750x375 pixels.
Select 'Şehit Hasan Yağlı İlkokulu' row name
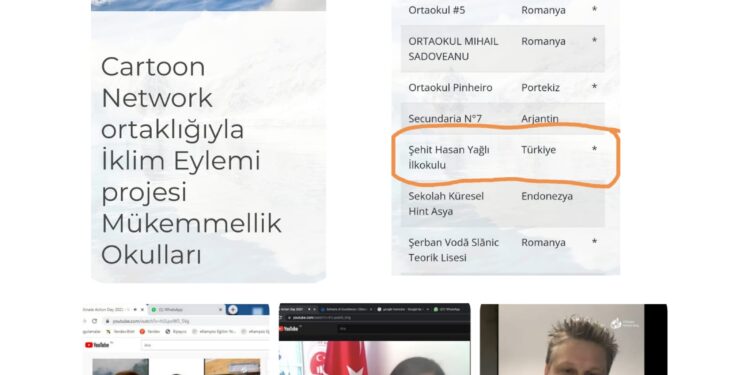point(449,157)
